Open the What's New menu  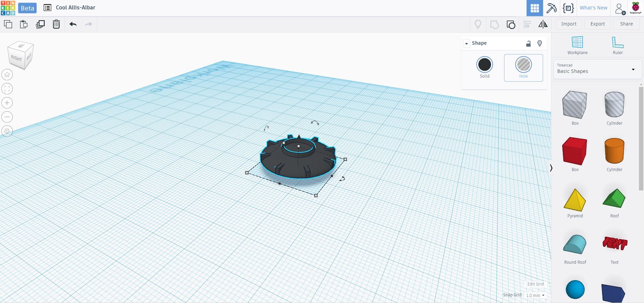coord(593,8)
